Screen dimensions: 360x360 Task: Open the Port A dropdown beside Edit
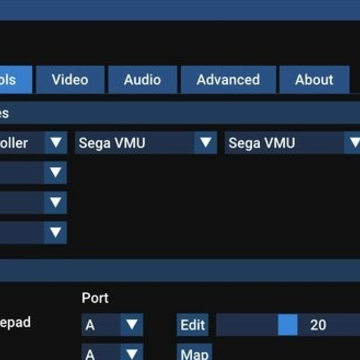click(112, 325)
